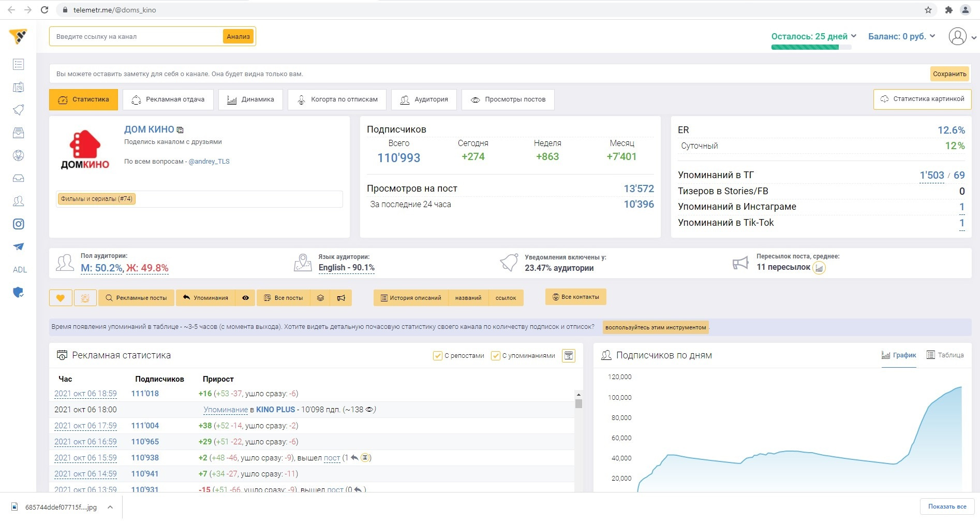Uncheck the С упоминаниями checkbox
This screenshot has width=980, height=521.
tap(495, 356)
